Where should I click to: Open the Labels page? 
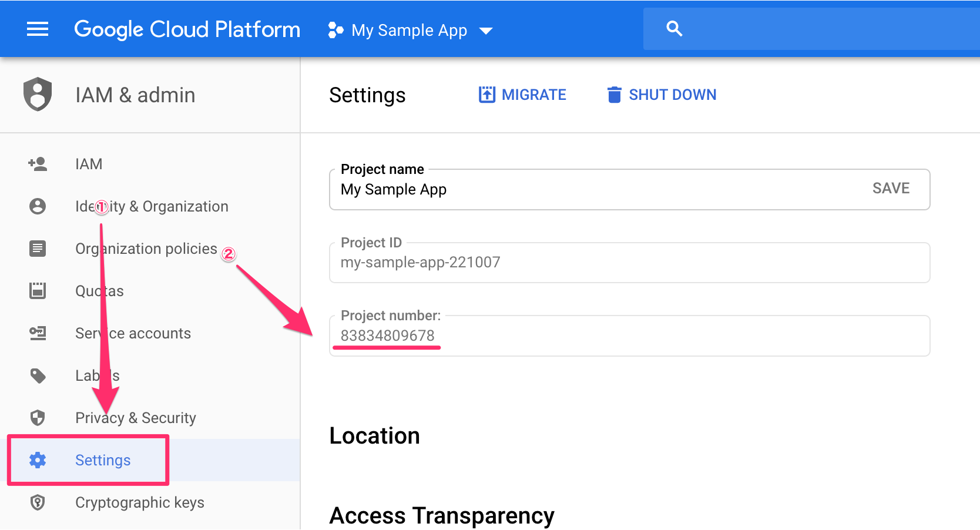[x=150, y=375]
